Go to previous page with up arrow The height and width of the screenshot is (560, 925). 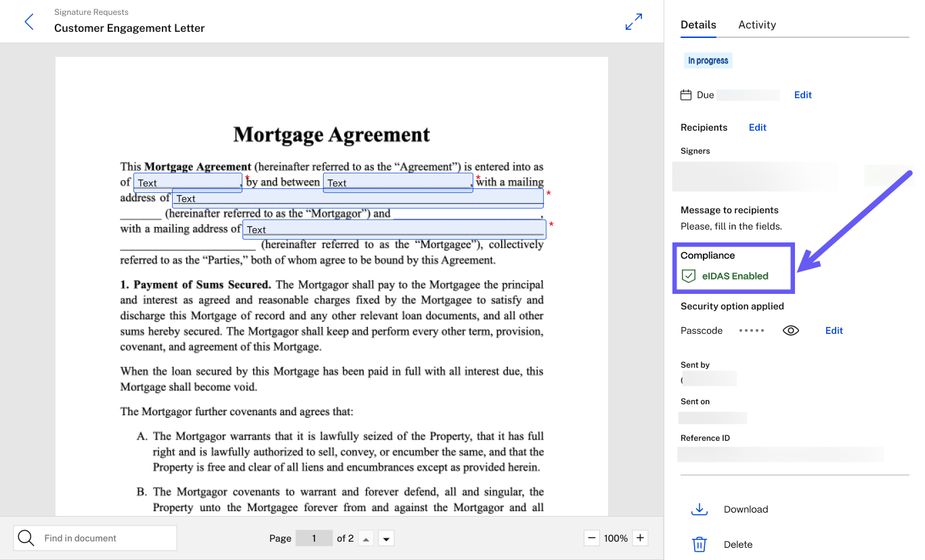[x=366, y=539]
